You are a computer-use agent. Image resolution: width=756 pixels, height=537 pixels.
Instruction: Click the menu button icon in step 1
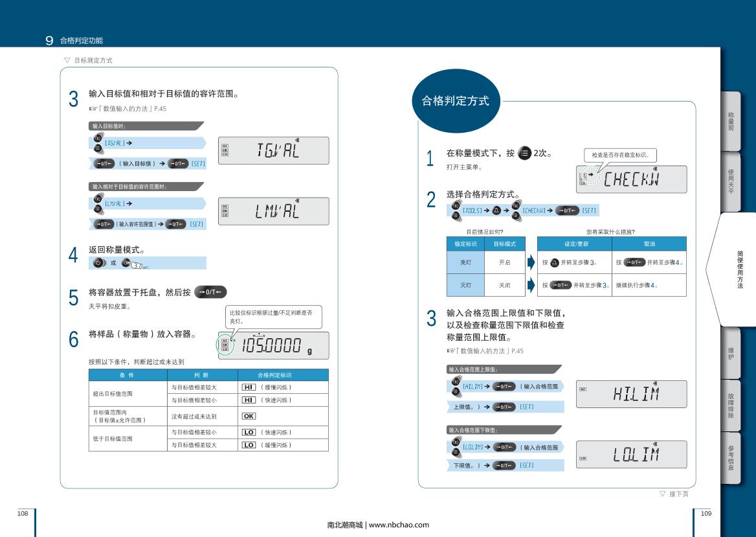point(524,154)
